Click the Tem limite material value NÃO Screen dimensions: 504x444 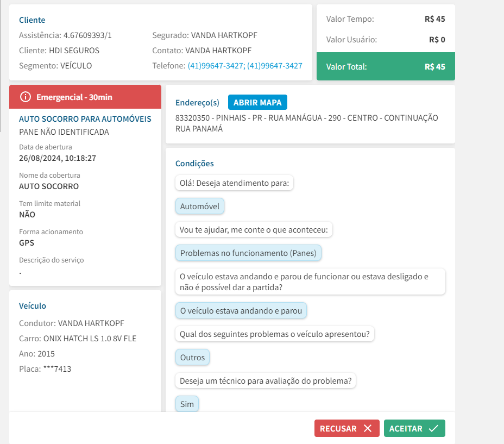point(27,215)
